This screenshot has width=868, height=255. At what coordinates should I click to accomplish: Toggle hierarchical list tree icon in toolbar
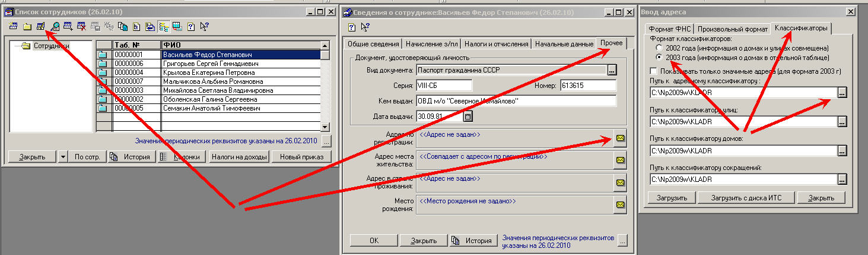(164, 26)
